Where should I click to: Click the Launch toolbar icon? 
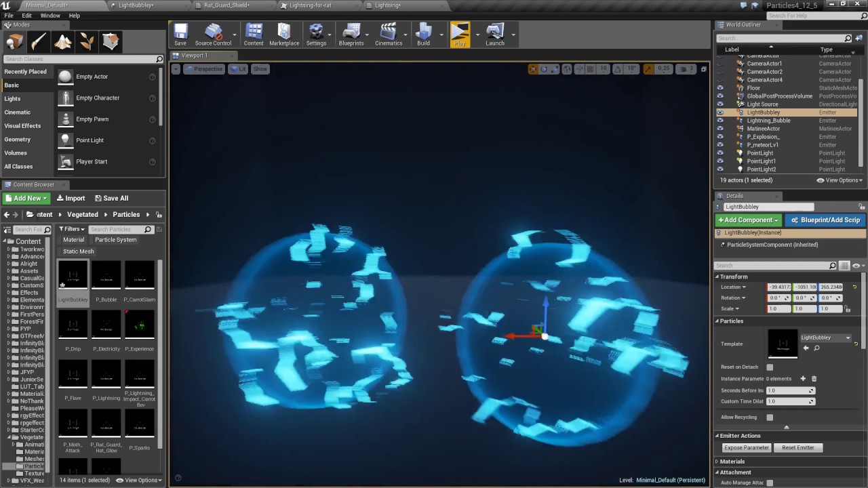pos(495,35)
